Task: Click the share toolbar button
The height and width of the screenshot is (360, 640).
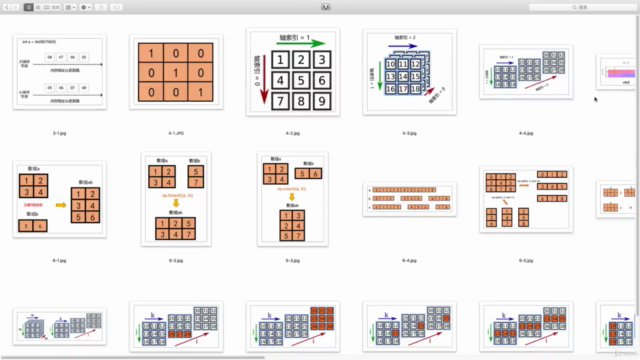Action: click(101, 7)
